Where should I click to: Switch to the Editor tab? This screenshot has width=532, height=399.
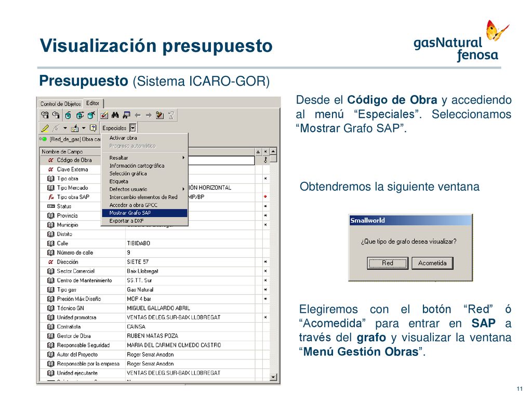pyautogui.click(x=92, y=103)
